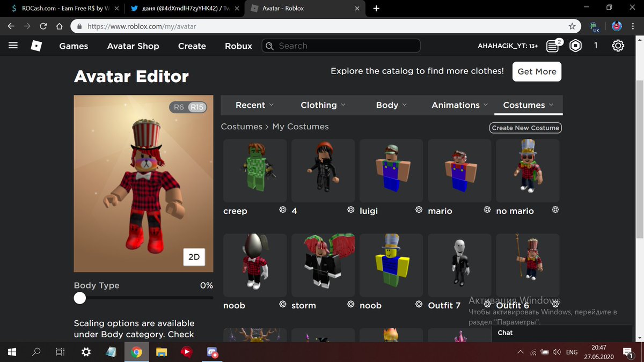Open the hamburger navigation menu

click(13, 46)
